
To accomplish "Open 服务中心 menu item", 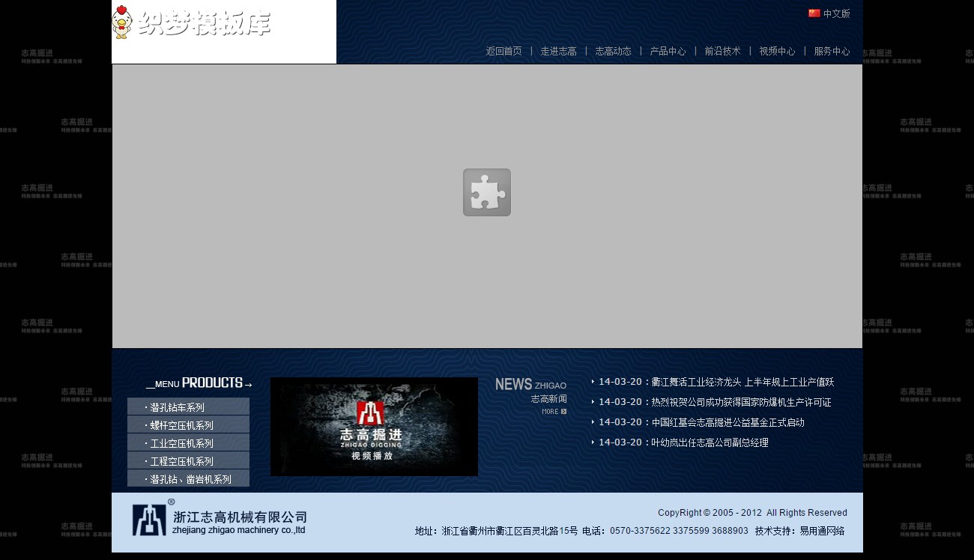I will [x=832, y=52].
